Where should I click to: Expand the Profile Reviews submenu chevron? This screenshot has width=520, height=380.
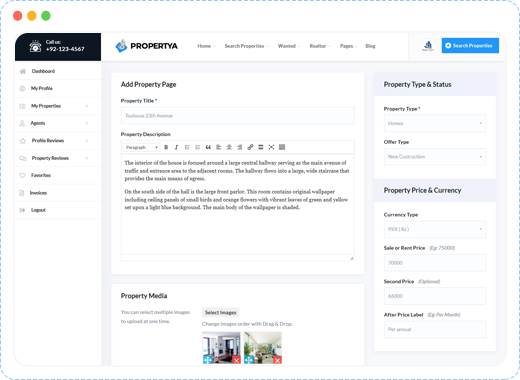(x=87, y=141)
